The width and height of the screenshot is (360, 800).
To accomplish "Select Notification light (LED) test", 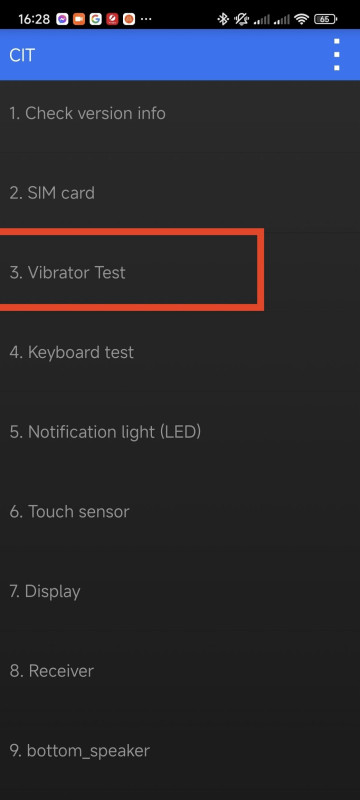I will click(x=180, y=432).
